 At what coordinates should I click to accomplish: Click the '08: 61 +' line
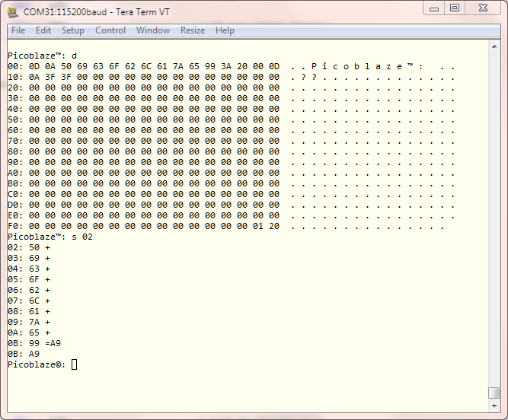[29, 311]
